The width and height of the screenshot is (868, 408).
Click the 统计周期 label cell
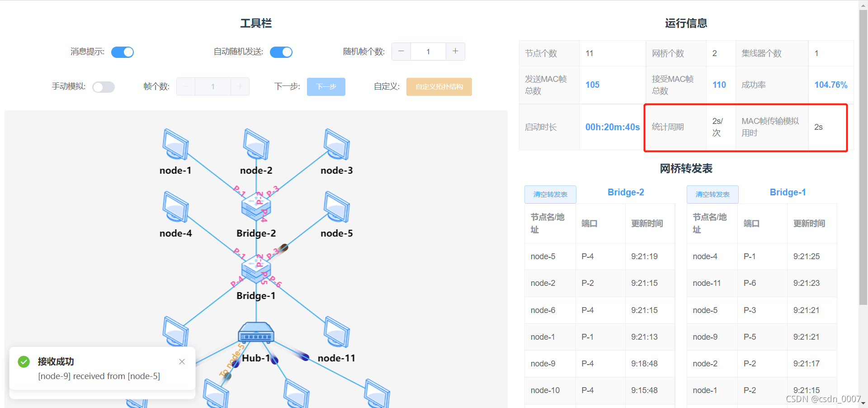coord(676,127)
